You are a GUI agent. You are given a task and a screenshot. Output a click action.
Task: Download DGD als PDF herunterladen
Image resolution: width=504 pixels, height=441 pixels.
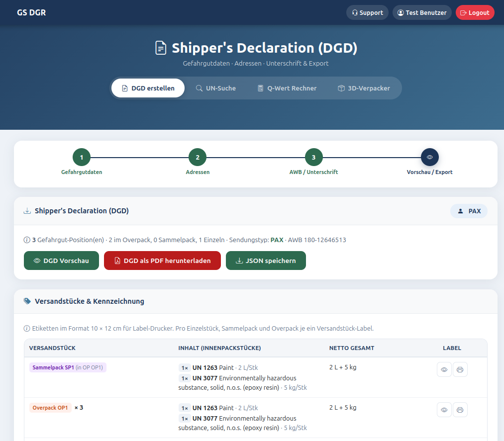point(162,261)
